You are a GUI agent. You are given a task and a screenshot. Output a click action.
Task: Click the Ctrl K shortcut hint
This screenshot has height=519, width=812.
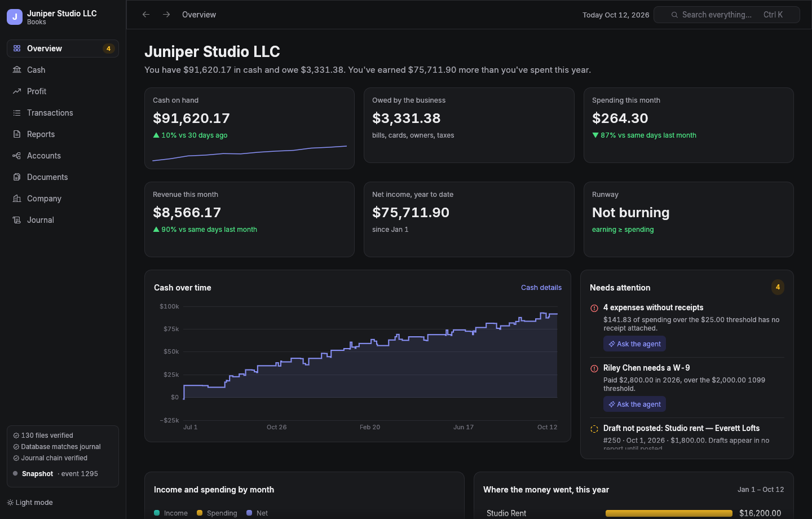point(773,15)
